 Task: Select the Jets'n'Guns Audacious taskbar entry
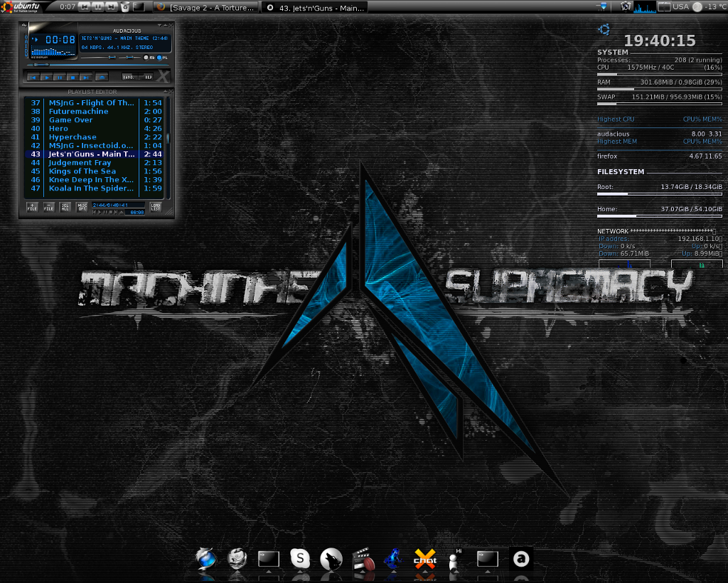(315, 7)
